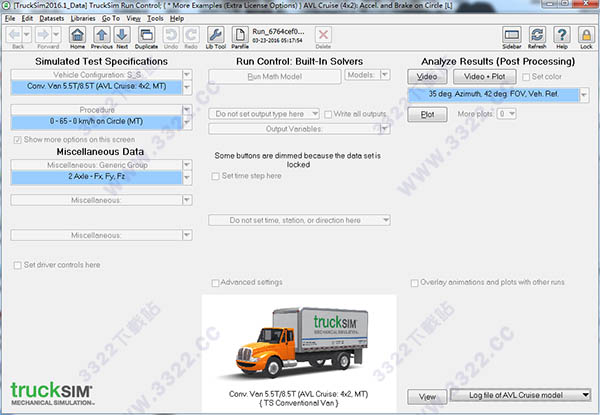Click the orange truck vehicle image
600x415 pixels.
pyautogui.click(x=299, y=342)
